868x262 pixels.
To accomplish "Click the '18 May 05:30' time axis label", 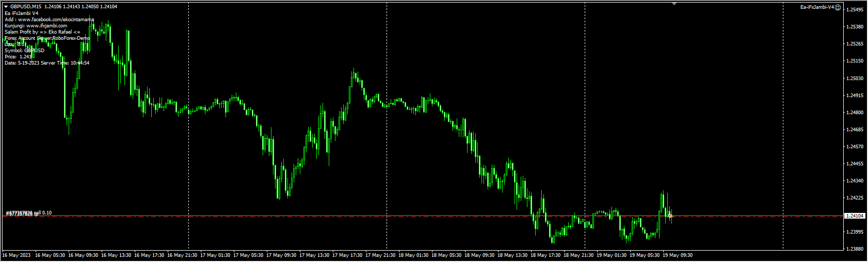I will (446, 255).
